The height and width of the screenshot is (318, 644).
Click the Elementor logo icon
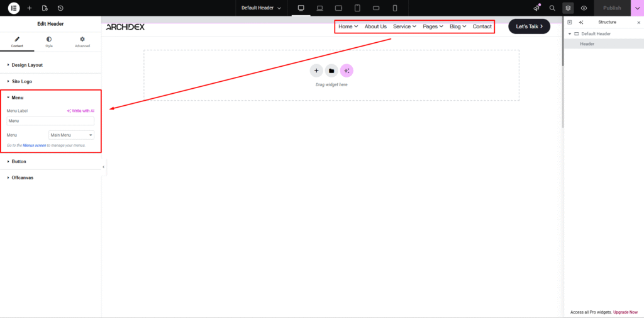13,8
